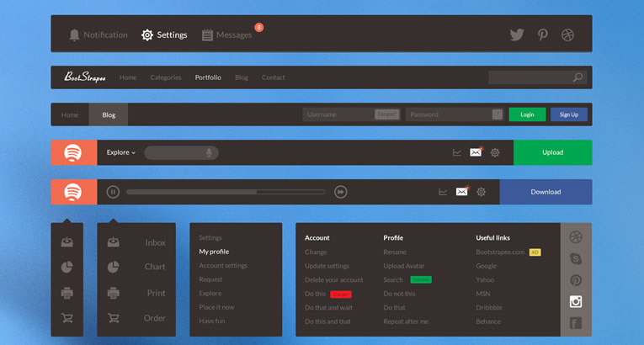Viewport: 644px width, 345px height.
Task: Click the player progress bar
Action: click(225, 192)
